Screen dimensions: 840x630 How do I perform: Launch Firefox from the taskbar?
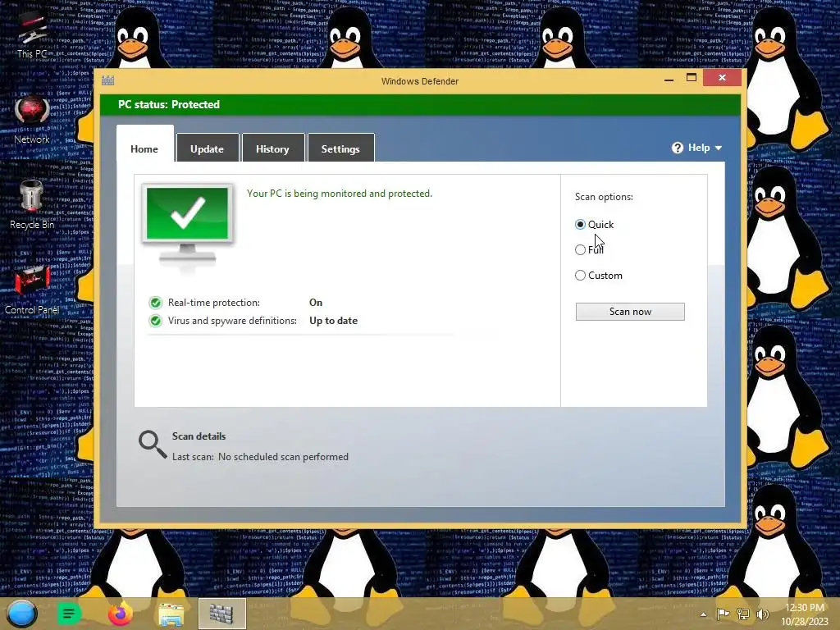click(120, 614)
